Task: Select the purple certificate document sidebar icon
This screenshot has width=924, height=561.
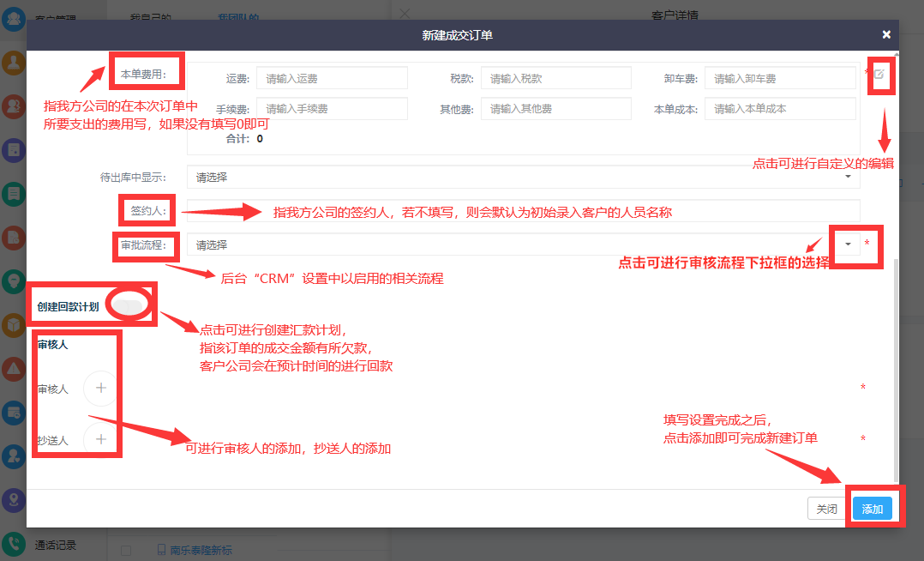Action: (13, 150)
